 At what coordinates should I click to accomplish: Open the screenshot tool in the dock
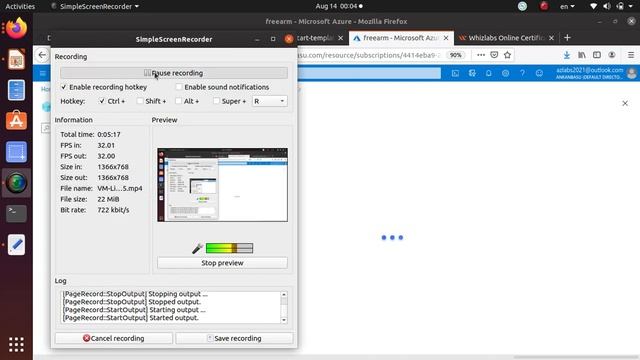pos(16,152)
